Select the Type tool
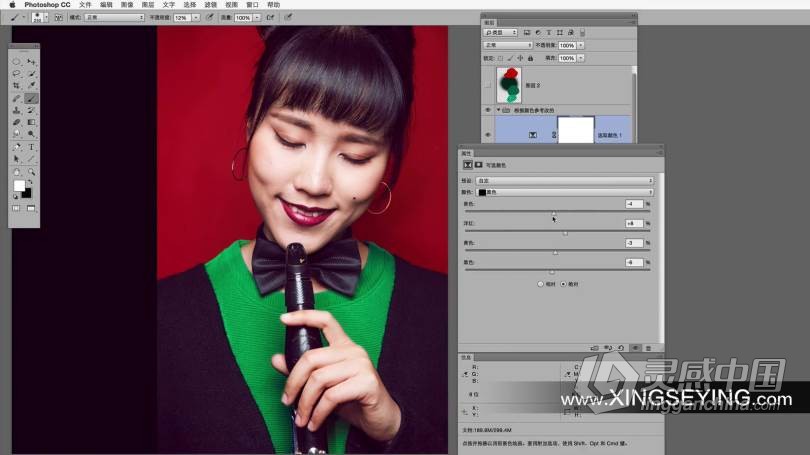This screenshot has width=810, height=455. pyautogui.click(x=32, y=147)
